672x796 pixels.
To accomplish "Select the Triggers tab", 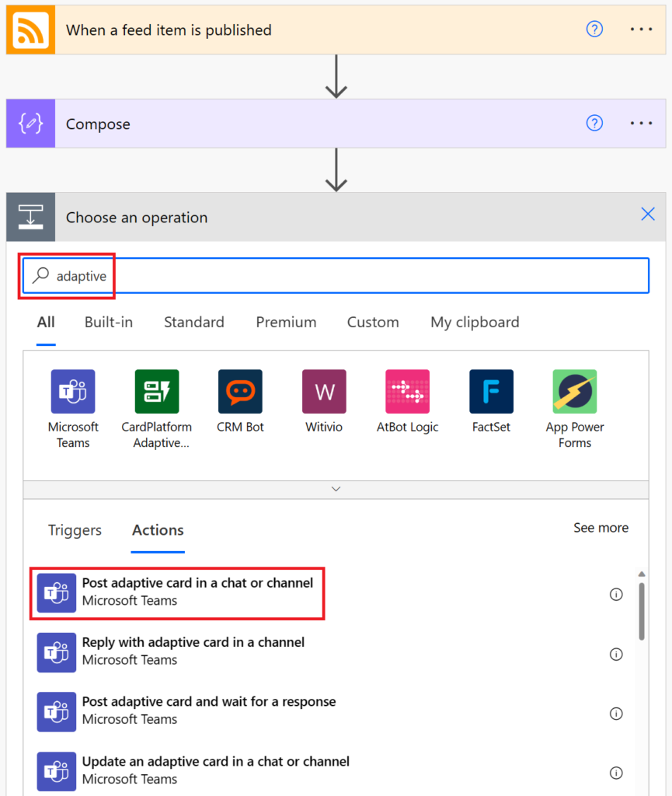I will (75, 530).
